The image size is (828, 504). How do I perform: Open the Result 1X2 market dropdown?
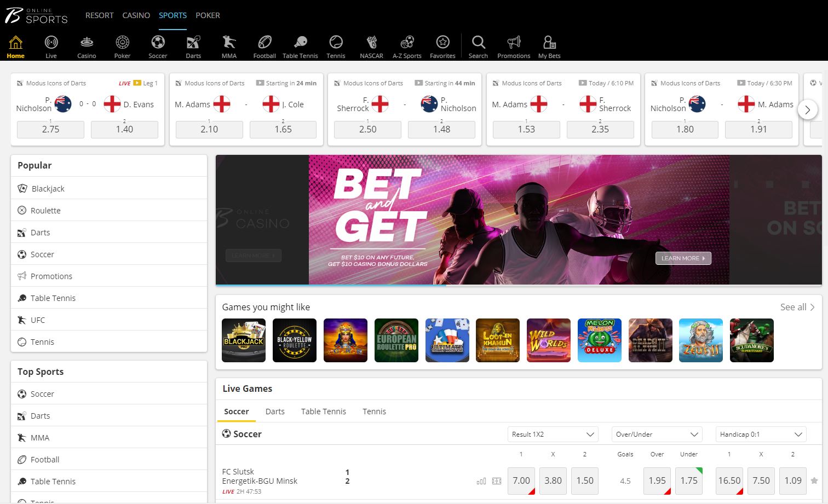coord(553,435)
